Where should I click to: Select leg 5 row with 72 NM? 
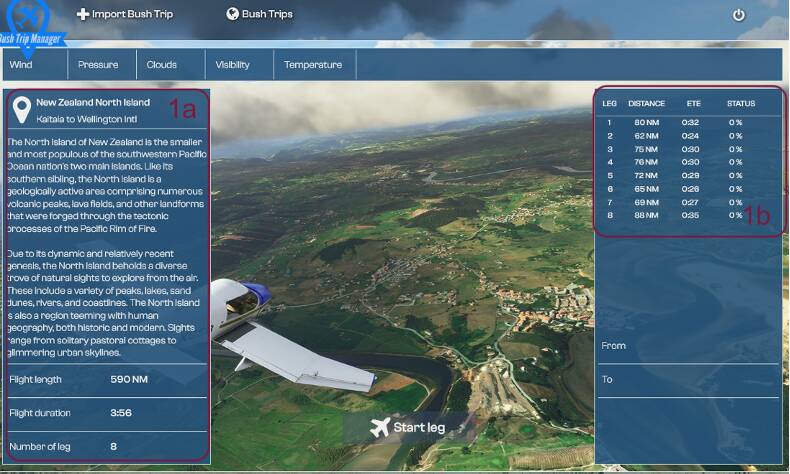(688, 175)
